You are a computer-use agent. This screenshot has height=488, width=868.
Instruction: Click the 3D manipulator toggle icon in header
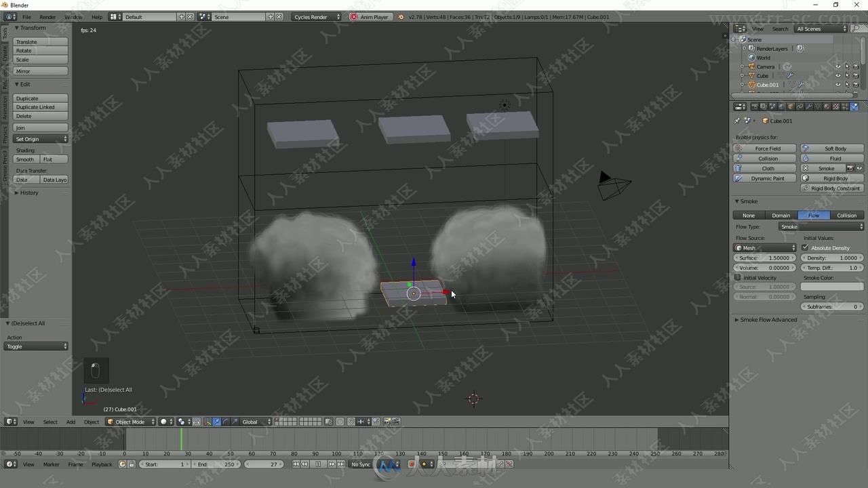(208, 422)
